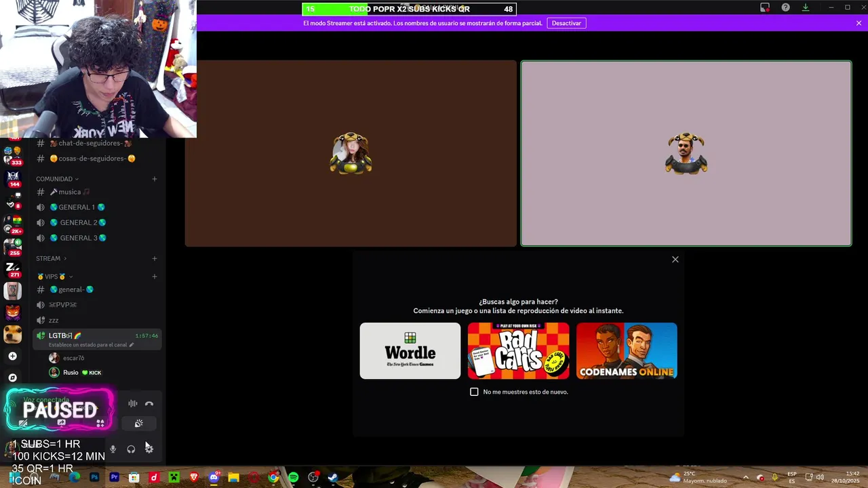Toggle headphone deafen

[131, 449]
